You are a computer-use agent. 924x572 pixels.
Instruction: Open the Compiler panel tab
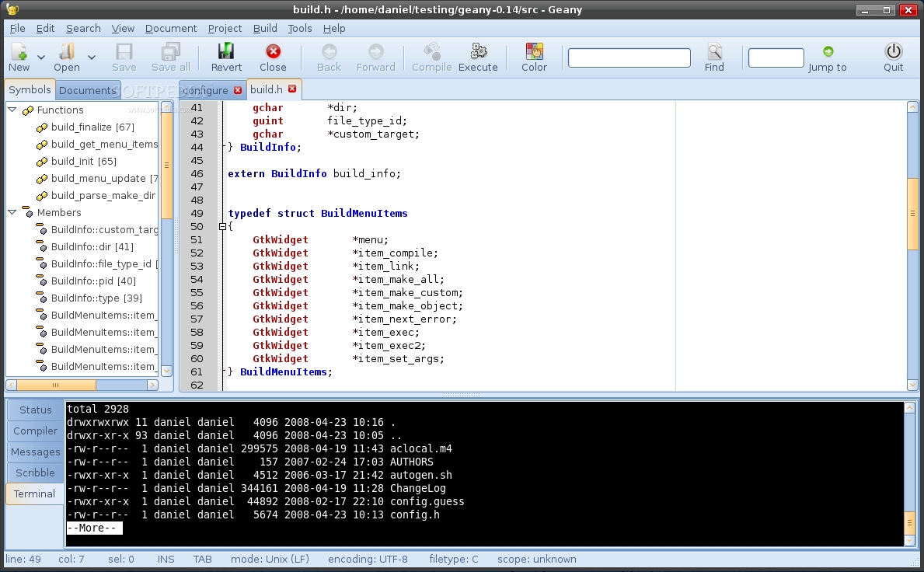coord(35,431)
